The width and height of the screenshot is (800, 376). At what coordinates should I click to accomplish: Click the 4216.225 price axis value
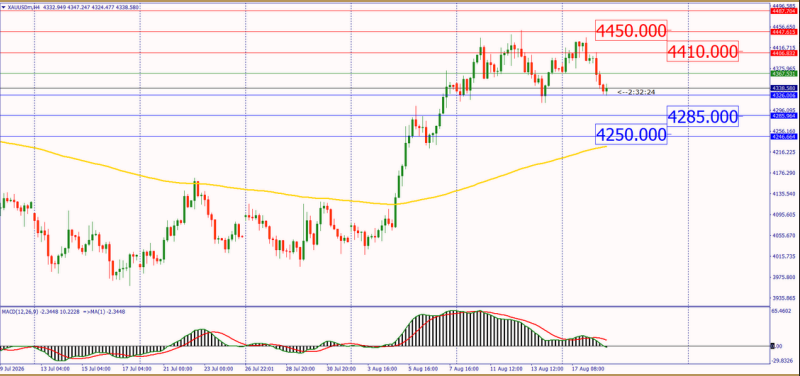click(783, 153)
